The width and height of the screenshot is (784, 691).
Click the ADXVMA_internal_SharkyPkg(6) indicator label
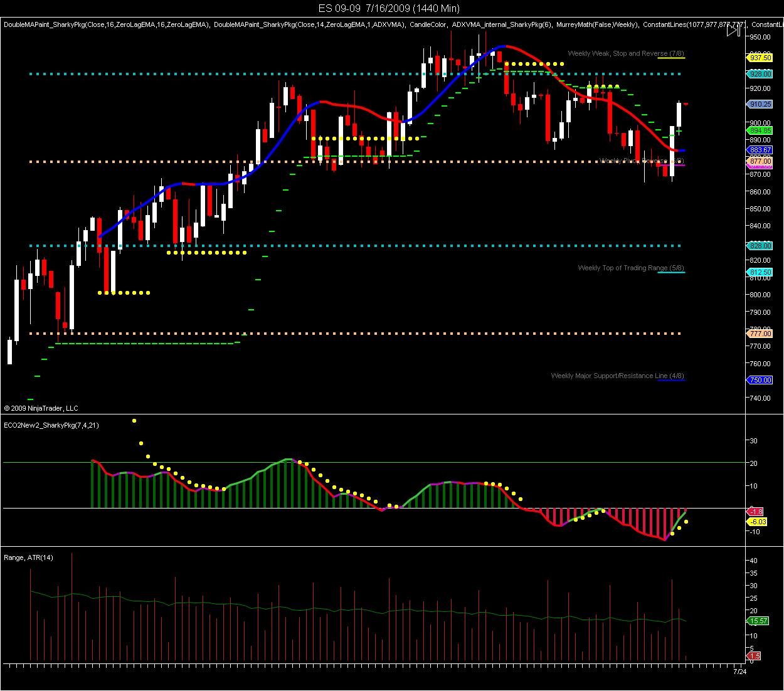pyautogui.click(x=502, y=24)
